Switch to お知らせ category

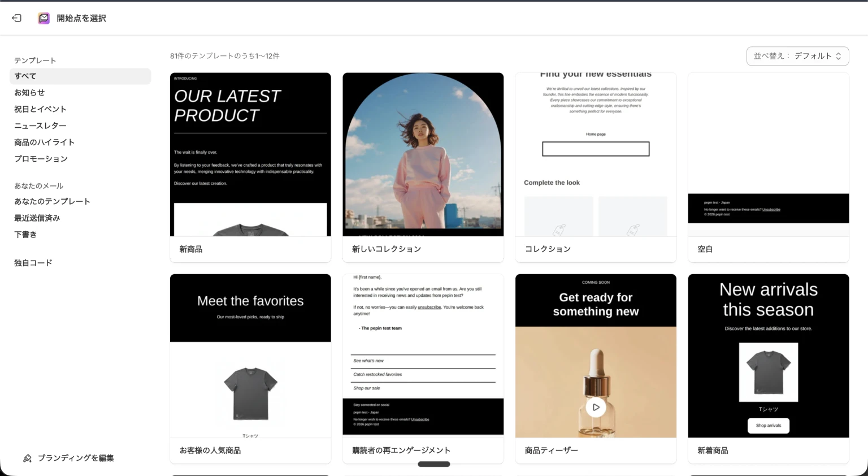(x=29, y=92)
